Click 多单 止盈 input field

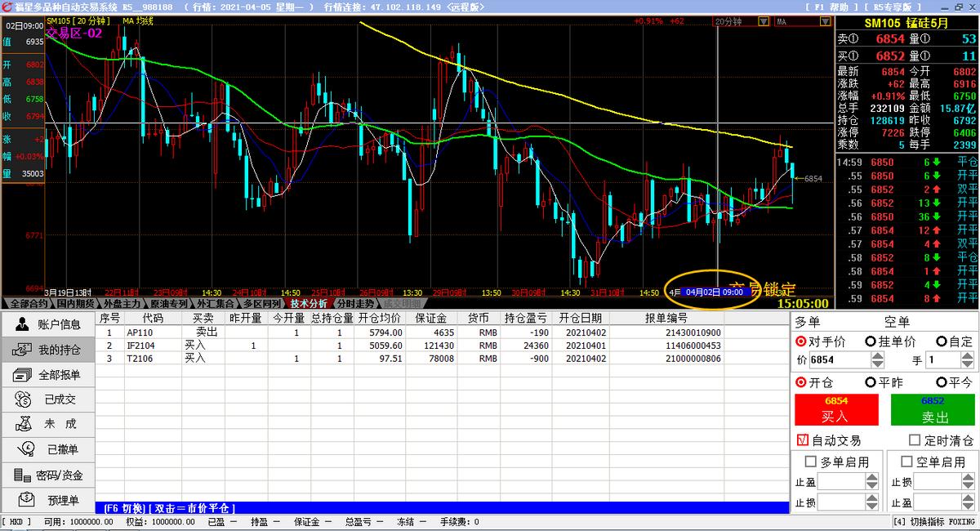[x=841, y=482]
